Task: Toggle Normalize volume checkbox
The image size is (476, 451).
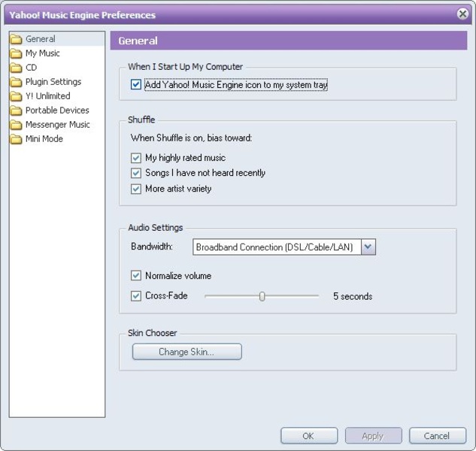Action: pyautogui.click(x=135, y=276)
